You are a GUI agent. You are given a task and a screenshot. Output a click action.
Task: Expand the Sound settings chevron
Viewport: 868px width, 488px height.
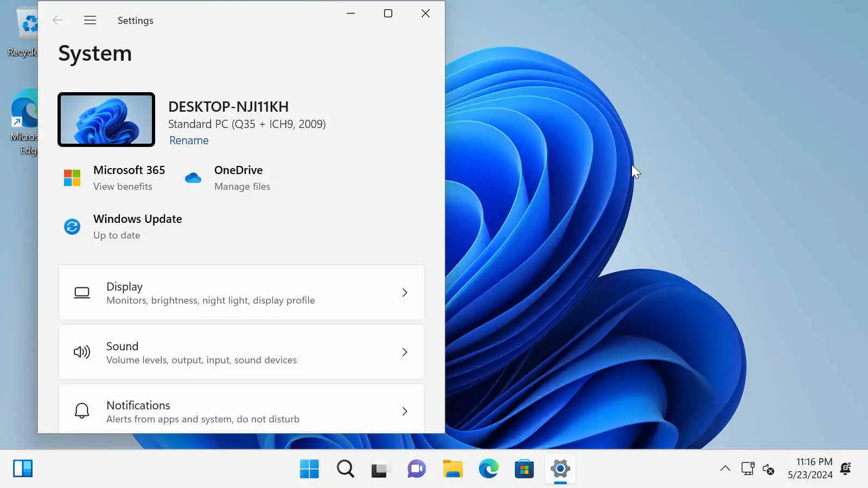[405, 352]
